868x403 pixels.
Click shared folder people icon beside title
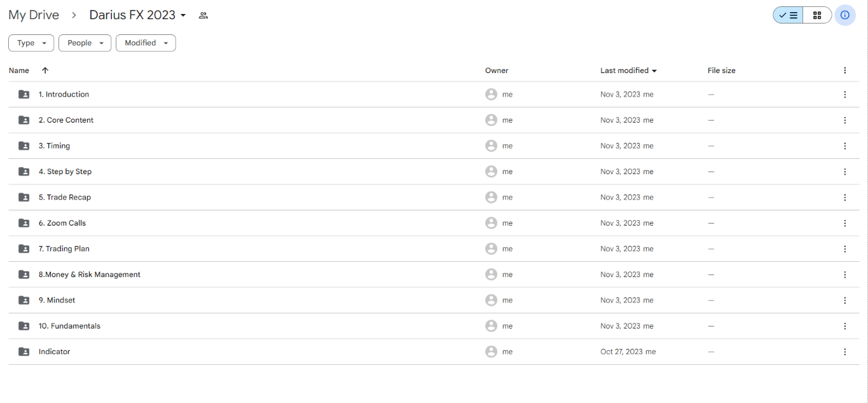[x=203, y=15]
